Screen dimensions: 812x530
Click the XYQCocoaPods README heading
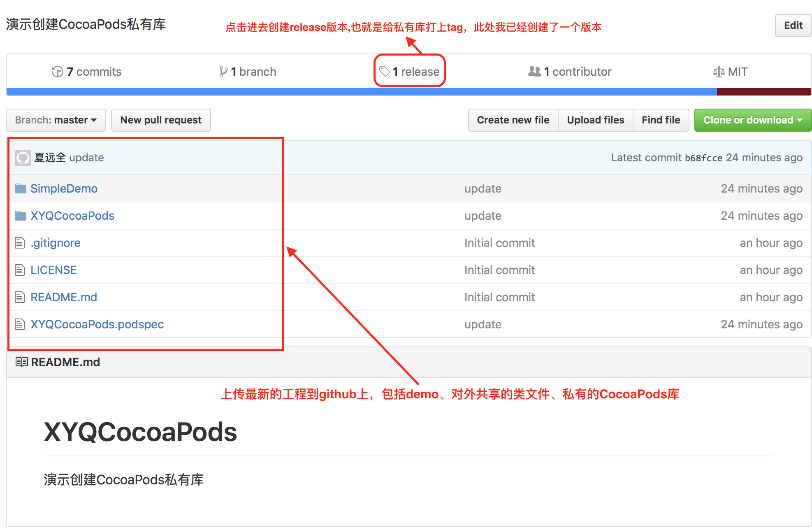pyautogui.click(x=140, y=432)
